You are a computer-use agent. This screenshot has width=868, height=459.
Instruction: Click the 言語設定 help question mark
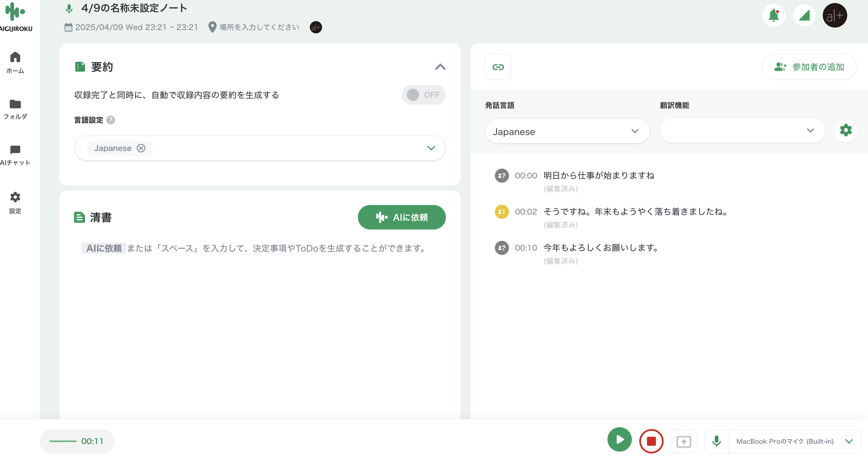[x=110, y=120]
